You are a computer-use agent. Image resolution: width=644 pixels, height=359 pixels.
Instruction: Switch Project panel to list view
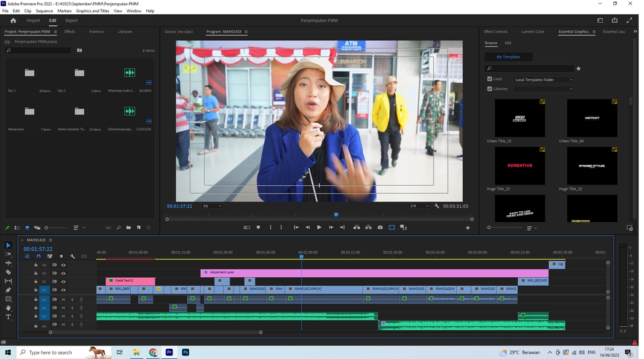(17, 227)
